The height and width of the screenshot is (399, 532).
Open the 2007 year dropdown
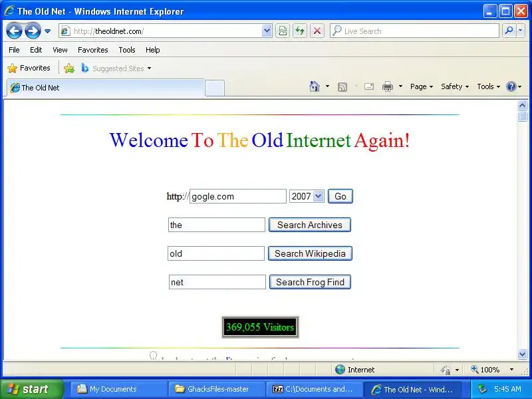pyautogui.click(x=307, y=196)
